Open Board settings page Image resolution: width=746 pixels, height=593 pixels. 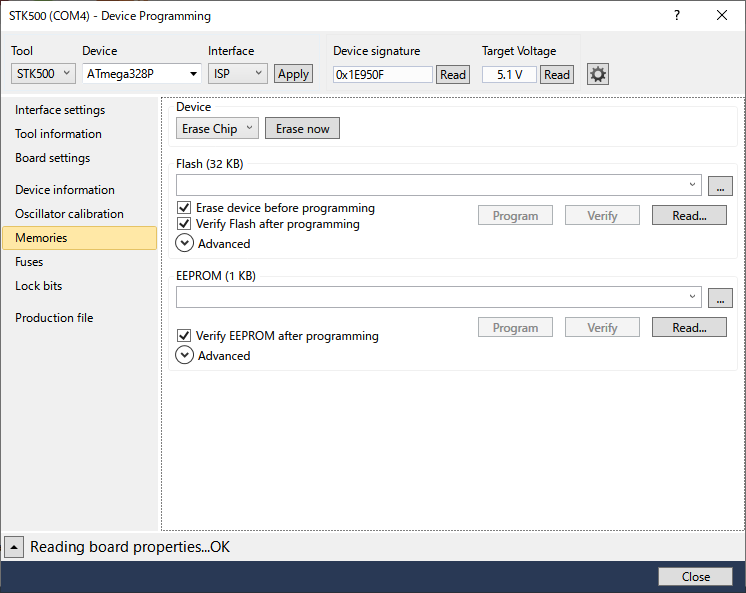[x=52, y=158]
